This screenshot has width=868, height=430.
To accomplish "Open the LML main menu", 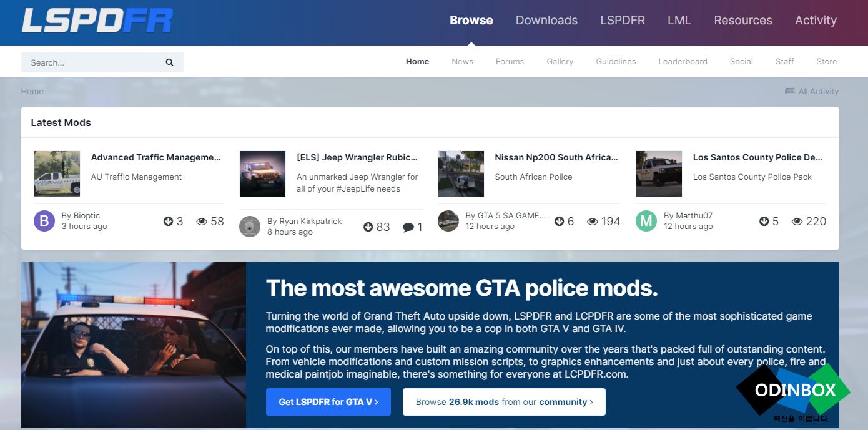I will coord(679,21).
